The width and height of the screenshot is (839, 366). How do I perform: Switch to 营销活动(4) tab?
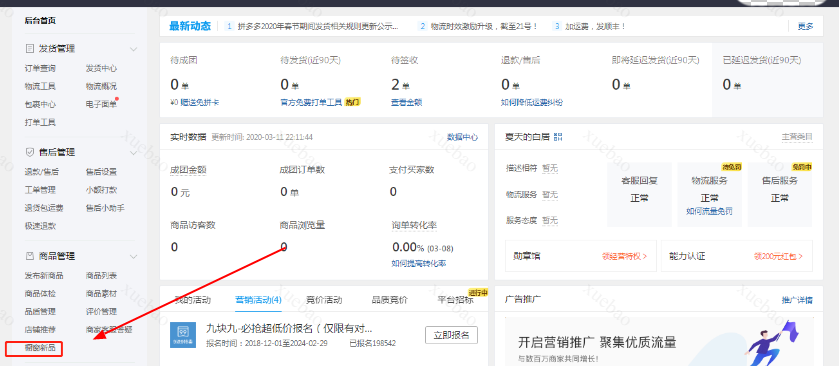[258, 300]
